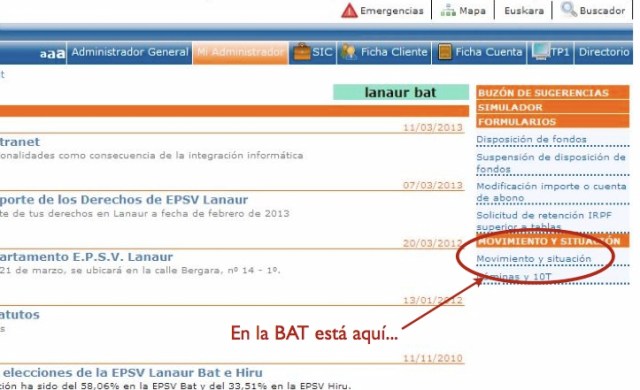Viewport: 640px width, 390px height.
Task: Click the Buscador magnifying glass icon
Action: (x=569, y=9)
